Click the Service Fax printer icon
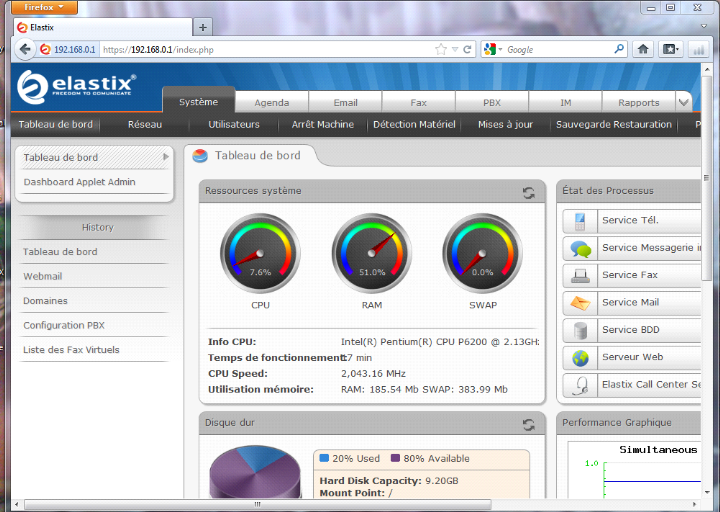Screen dimensions: 720x512 pos(580,276)
